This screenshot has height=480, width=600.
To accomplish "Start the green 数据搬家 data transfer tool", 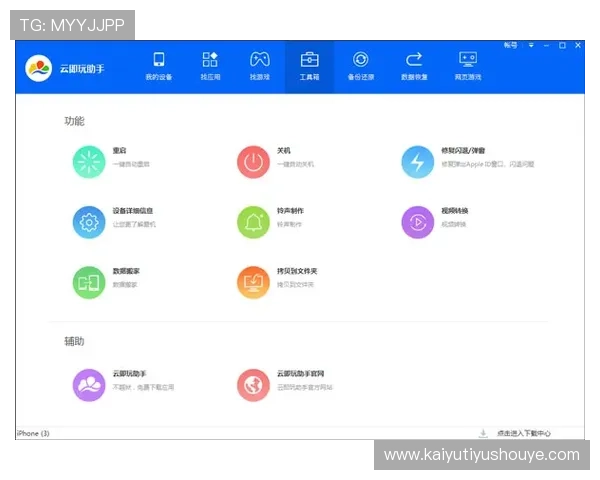I will tap(89, 282).
